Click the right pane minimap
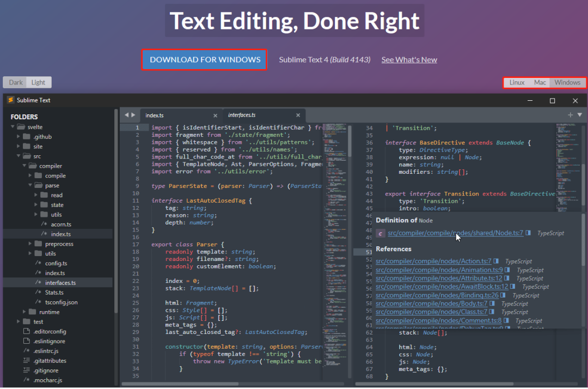 click(x=568, y=167)
